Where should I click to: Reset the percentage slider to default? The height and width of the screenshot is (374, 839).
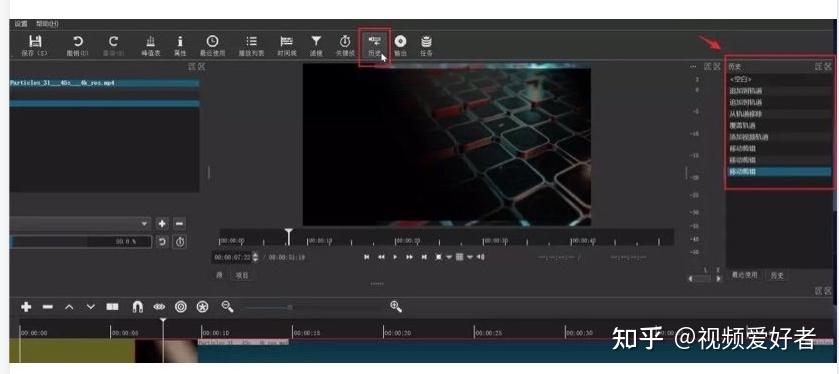tap(162, 242)
